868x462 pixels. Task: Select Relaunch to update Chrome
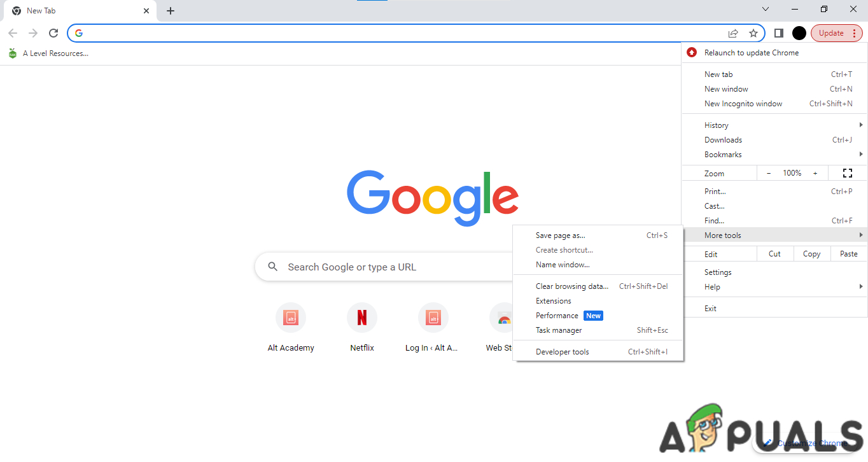pyautogui.click(x=774, y=53)
